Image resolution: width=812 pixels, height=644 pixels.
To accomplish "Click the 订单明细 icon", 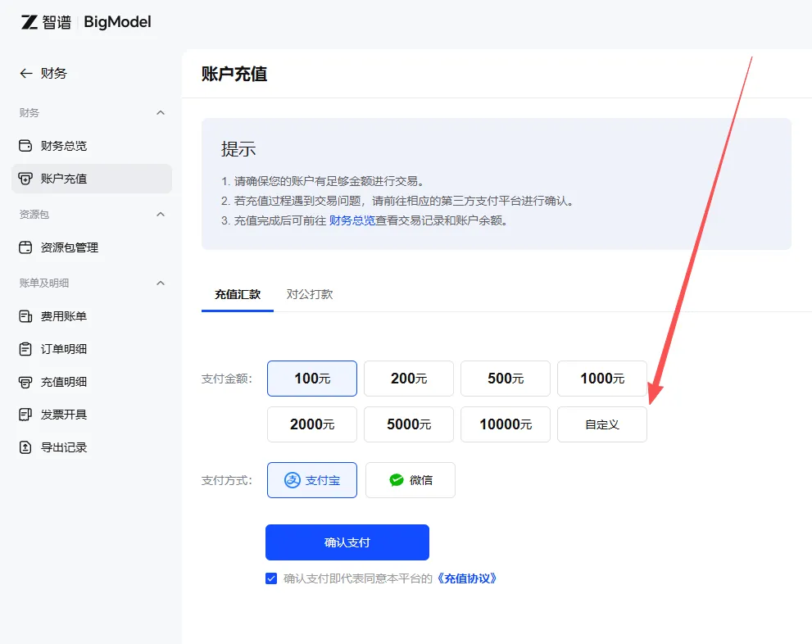I will (25, 349).
